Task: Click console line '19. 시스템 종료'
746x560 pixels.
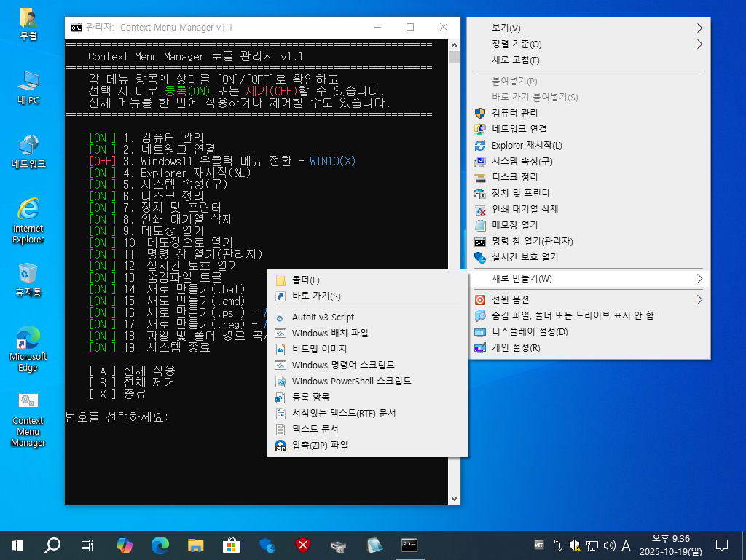Action: 149,348
